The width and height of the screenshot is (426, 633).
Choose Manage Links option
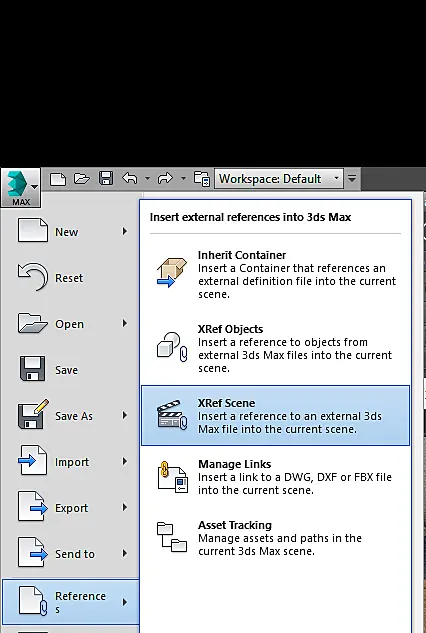pos(275,477)
